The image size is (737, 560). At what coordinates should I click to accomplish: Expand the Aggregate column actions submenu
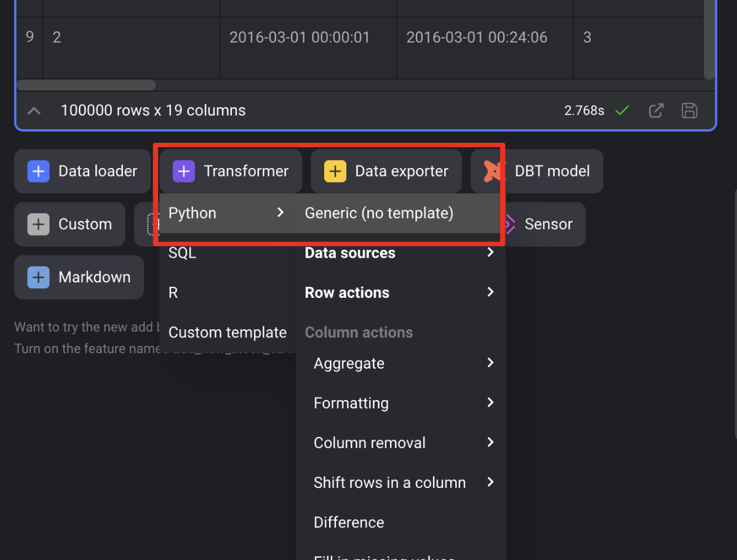click(404, 363)
